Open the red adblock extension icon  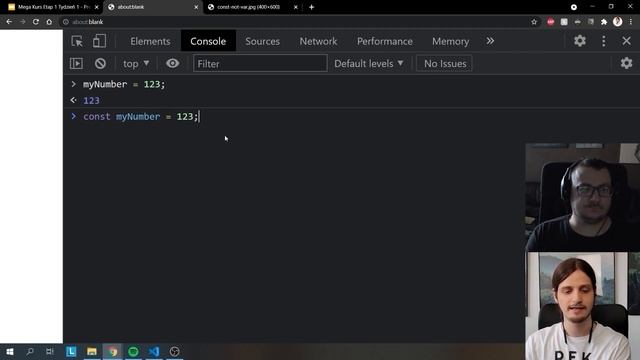551,22
